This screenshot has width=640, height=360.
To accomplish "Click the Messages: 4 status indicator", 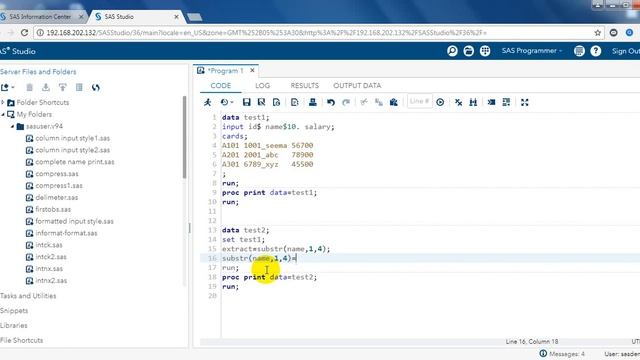I will 562,354.
